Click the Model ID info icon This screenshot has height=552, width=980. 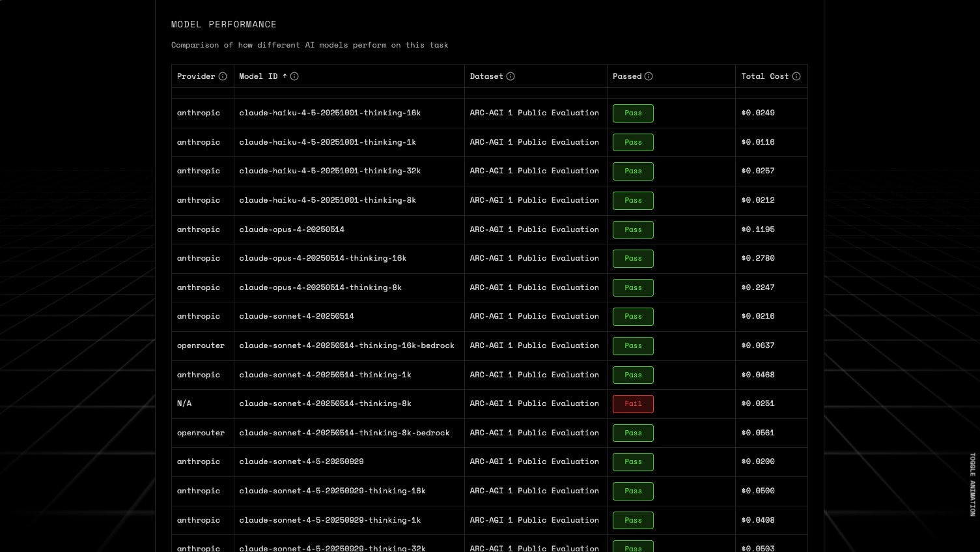294,76
